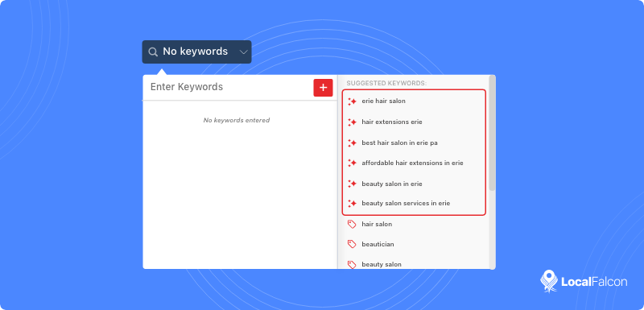Click tag icon beside beautician
Image resolution: width=644 pixels, height=310 pixels.
(352, 244)
